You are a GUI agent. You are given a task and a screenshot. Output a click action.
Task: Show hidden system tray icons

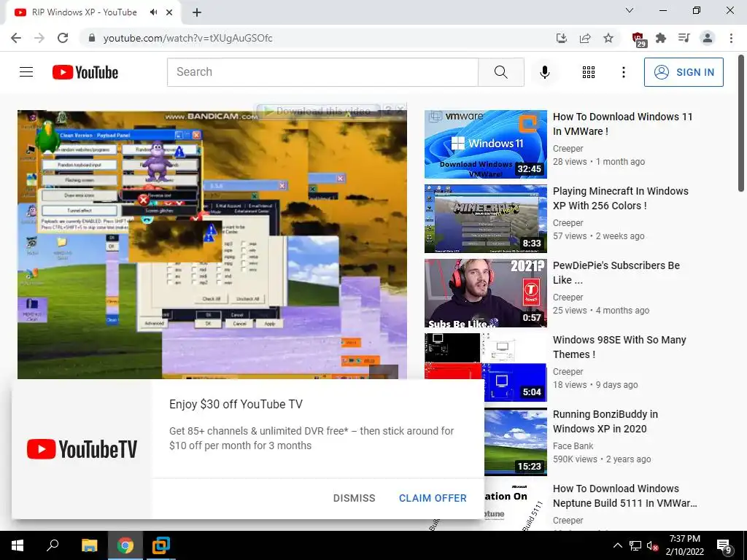[x=617, y=545]
